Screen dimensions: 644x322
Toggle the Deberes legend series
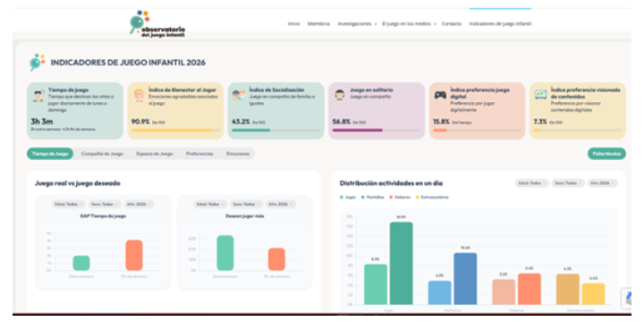point(400,197)
